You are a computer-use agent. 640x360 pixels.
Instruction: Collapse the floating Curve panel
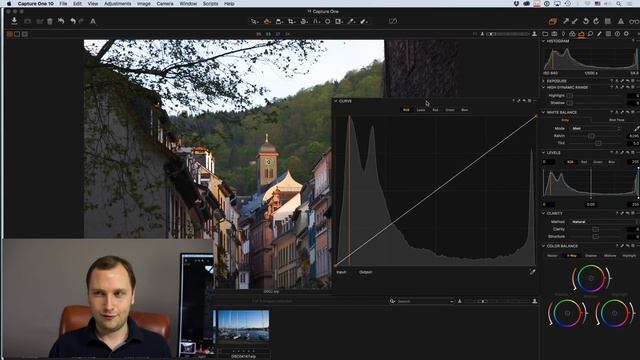(x=336, y=101)
